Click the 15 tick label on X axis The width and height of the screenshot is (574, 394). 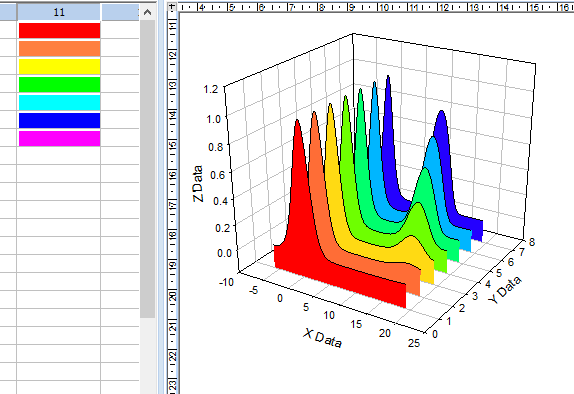tap(356, 324)
